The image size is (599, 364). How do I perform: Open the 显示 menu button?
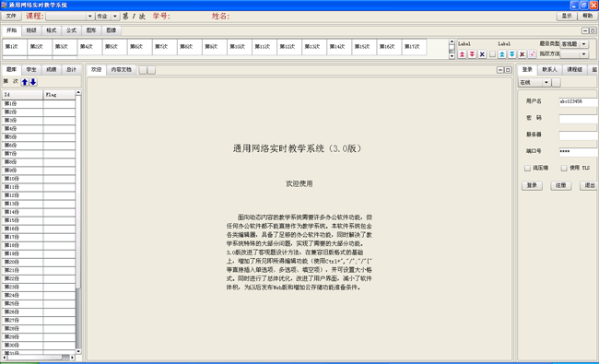tap(567, 16)
